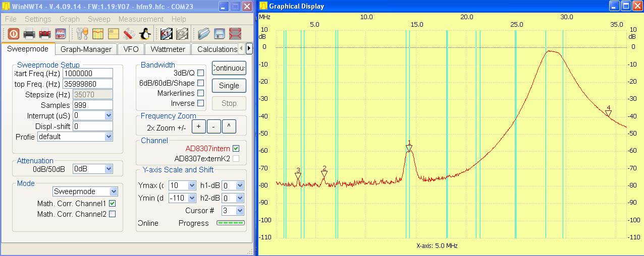Open the Profile dropdown showing default
644x256 pixels.
tap(108, 137)
